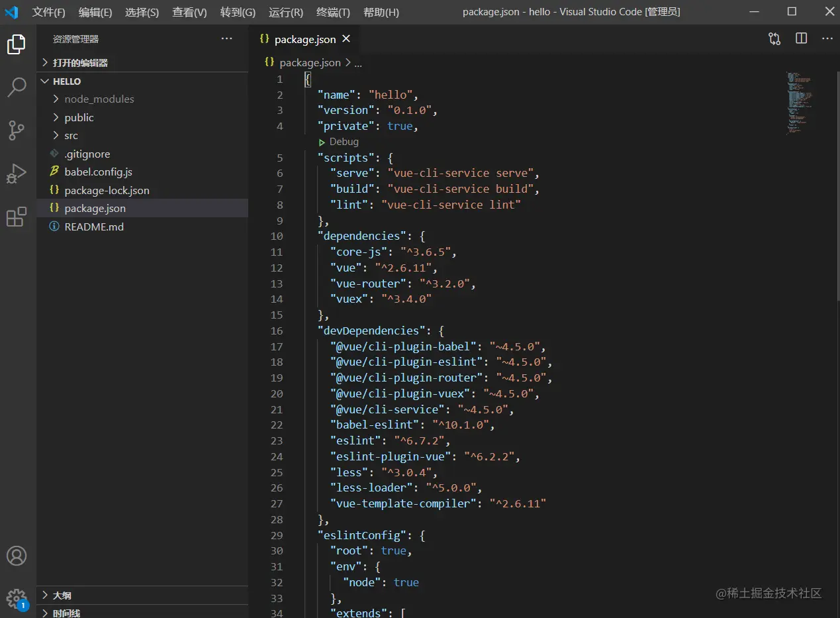Open the 帮助(H) menu
The height and width of the screenshot is (618, 840).
[381, 12]
